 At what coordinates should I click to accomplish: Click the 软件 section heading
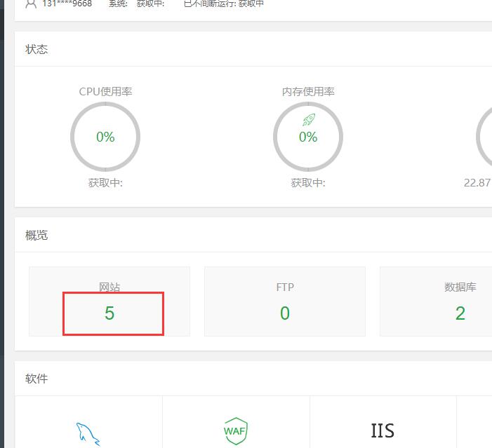point(36,379)
